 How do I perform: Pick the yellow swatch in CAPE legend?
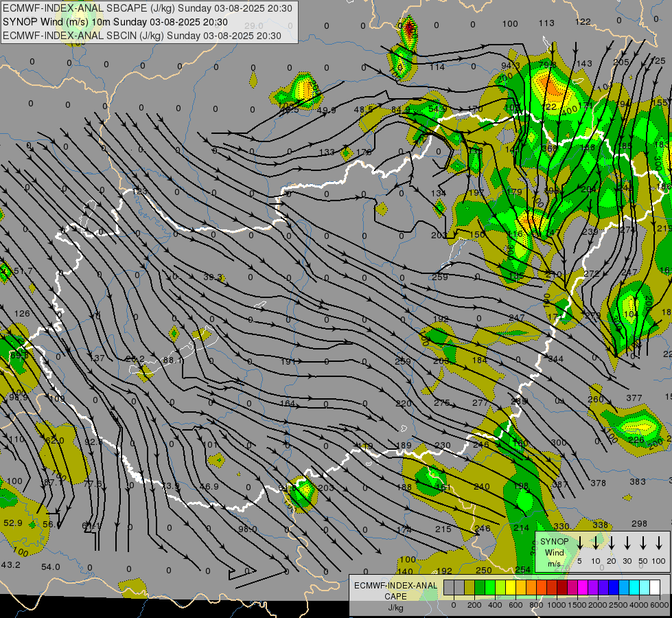coord(511,588)
